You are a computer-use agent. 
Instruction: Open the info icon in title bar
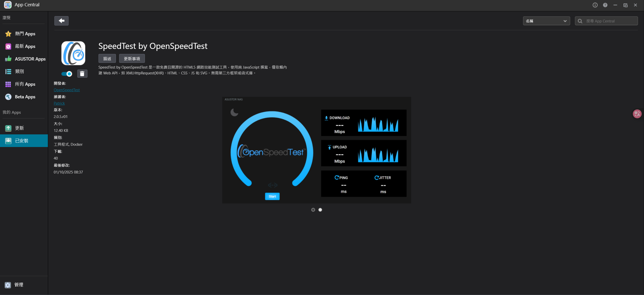(595, 5)
